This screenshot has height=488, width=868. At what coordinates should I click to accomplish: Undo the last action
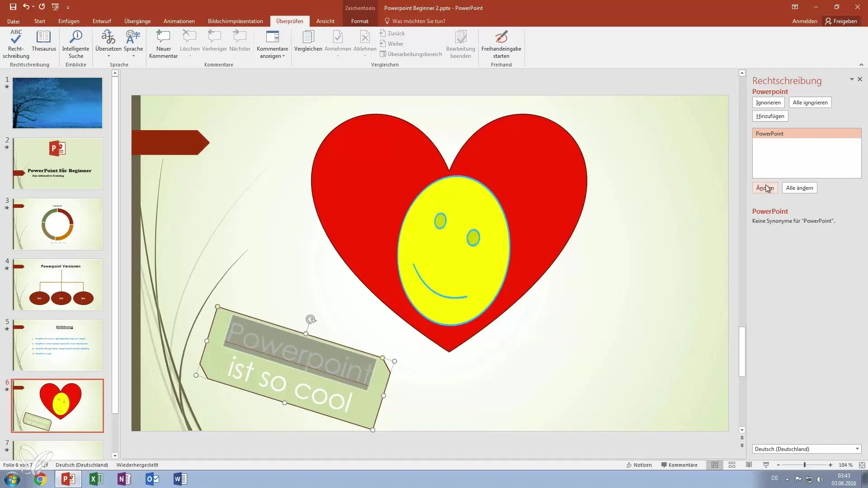(x=26, y=7)
